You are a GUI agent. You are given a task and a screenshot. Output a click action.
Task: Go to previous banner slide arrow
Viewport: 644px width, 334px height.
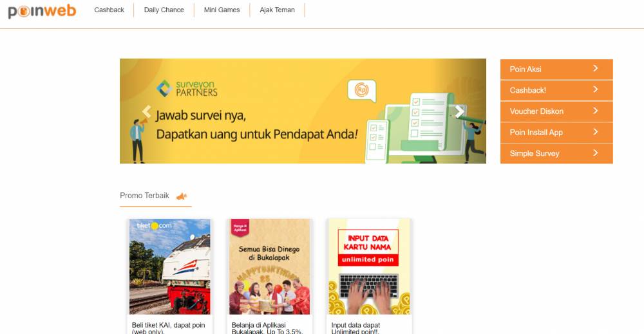click(x=146, y=111)
